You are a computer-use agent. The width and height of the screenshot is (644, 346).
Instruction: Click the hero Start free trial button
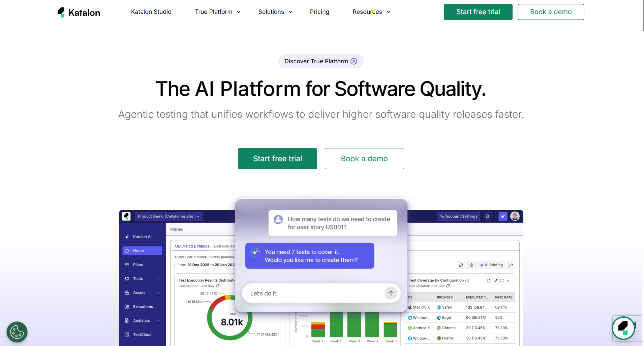point(277,159)
